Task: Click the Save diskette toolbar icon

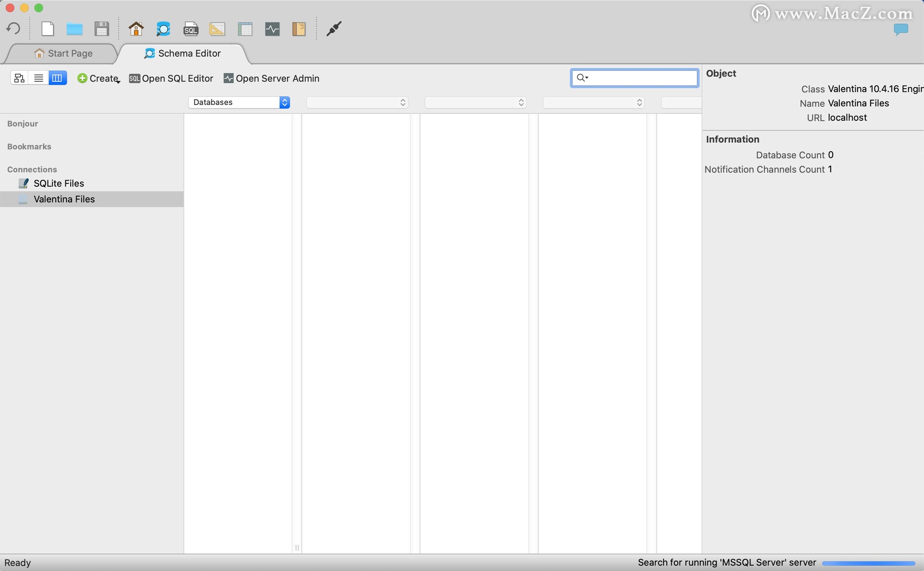Action: click(102, 28)
